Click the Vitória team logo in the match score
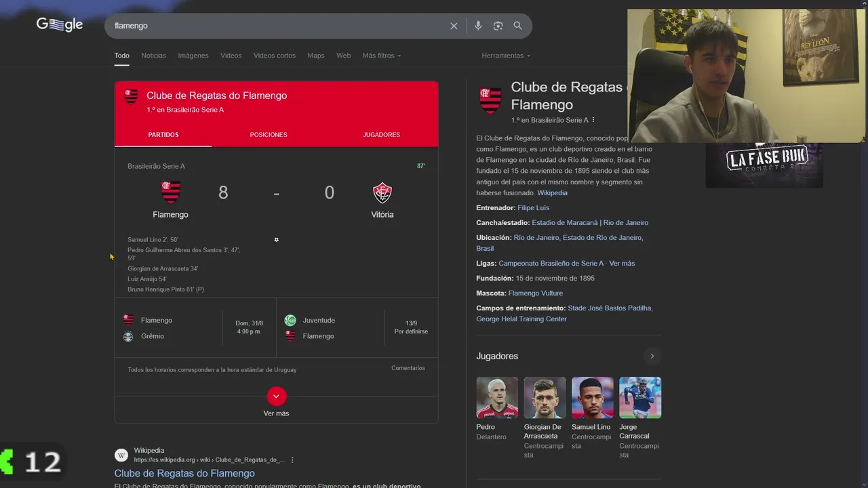This screenshot has width=868, height=488. [x=382, y=192]
